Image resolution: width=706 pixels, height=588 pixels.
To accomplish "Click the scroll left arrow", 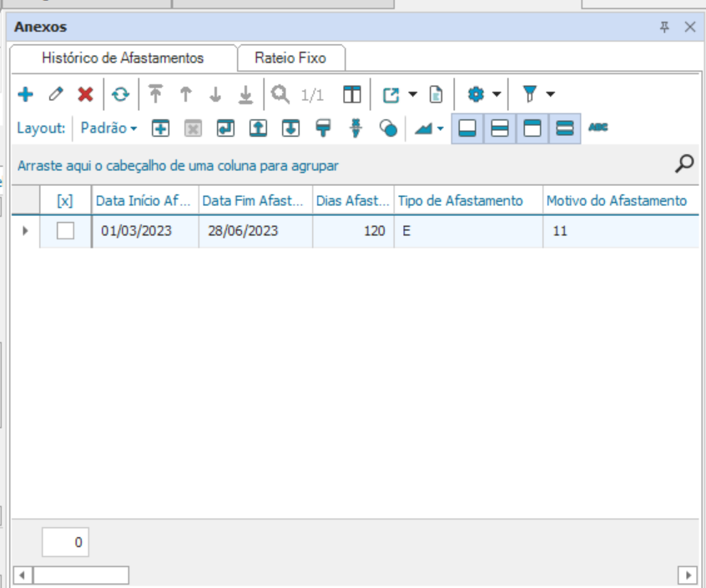I will pyautogui.click(x=22, y=575).
